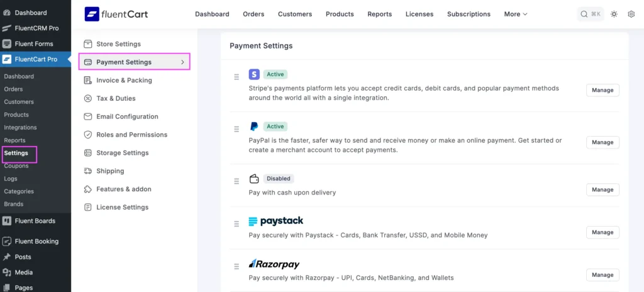Screen dimensions: 644x292
Task: Expand the Payment Settings chevron arrow
Action: 183,62
